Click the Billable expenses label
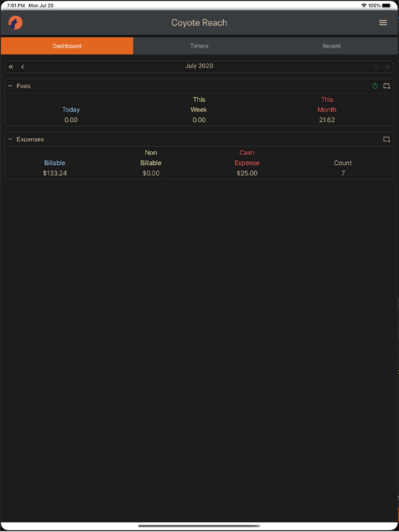Image resolution: width=399 pixels, height=532 pixels. pyautogui.click(x=55, y=163)
